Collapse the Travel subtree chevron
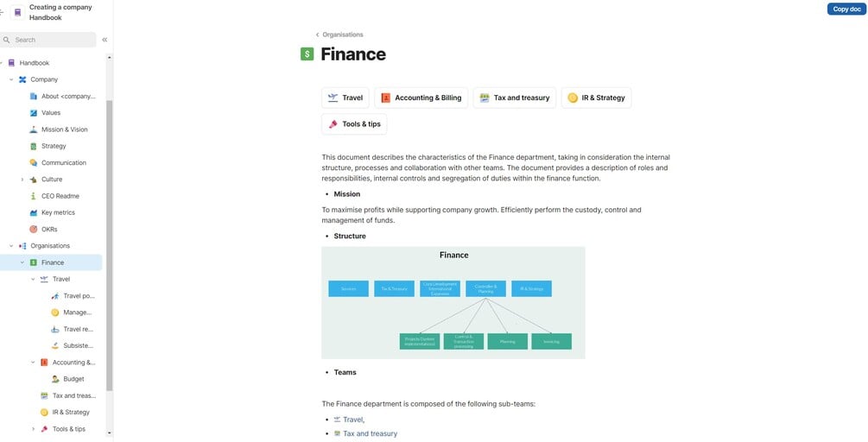 [33, 280]
